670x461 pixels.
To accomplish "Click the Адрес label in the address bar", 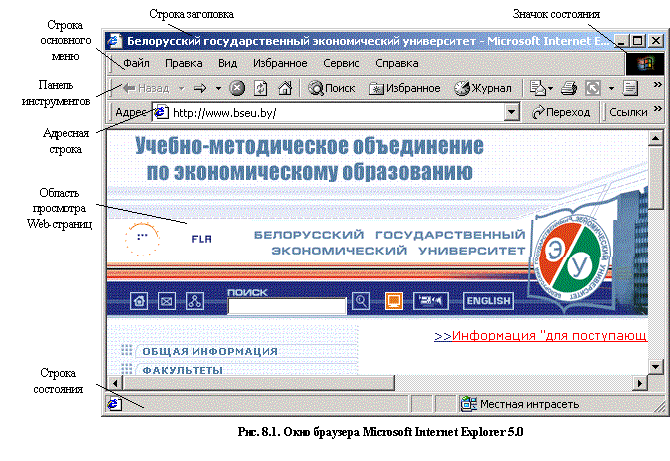I will click(132, 112).
